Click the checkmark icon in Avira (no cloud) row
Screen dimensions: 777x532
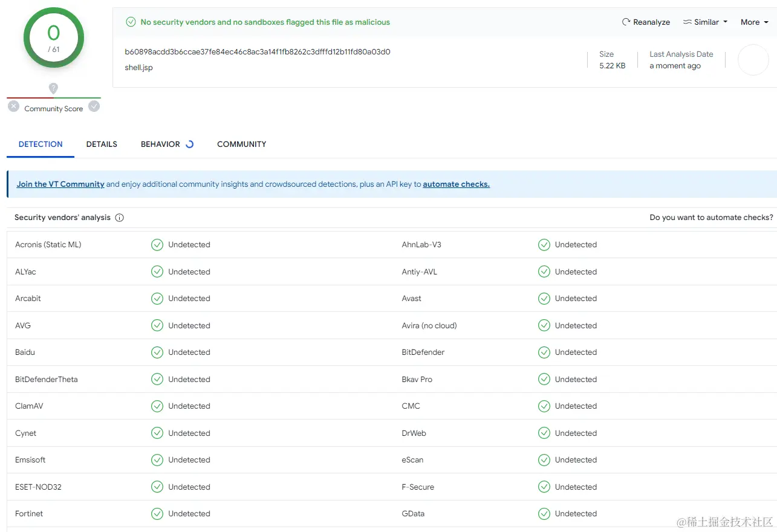coord(544,326)
